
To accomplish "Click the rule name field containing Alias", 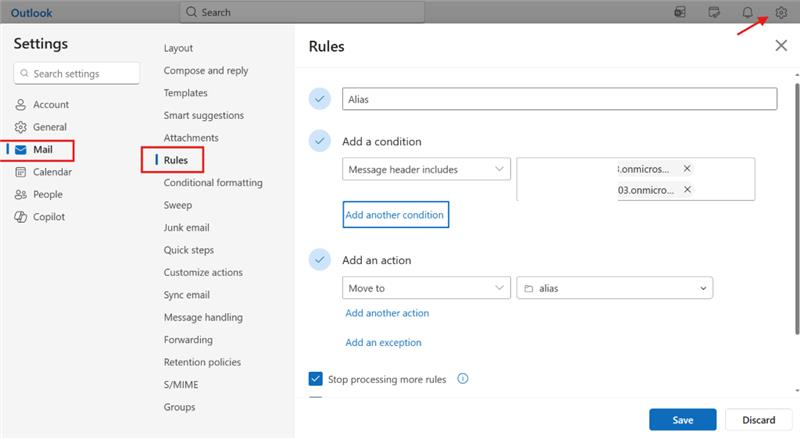I will 560,99.
